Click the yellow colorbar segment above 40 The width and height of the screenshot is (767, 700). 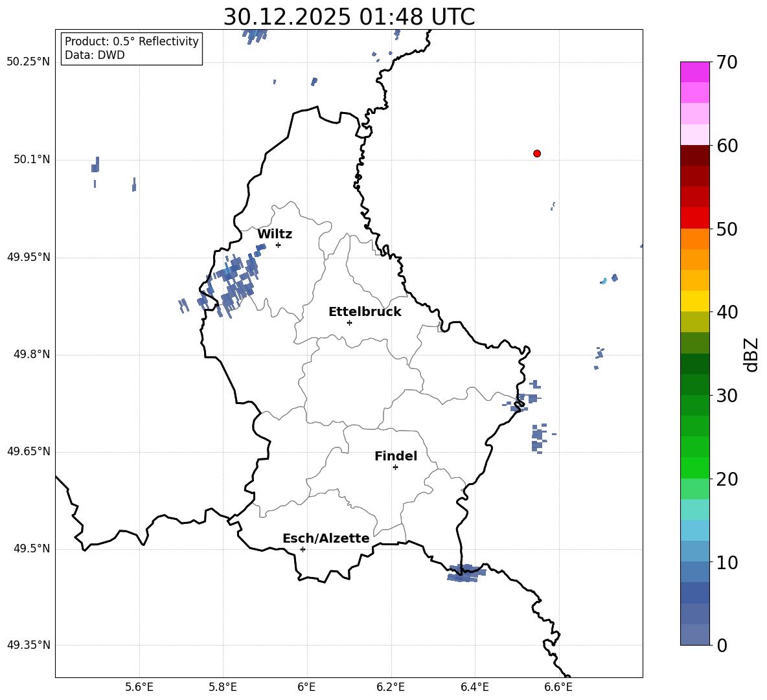(x=694, y=301)
